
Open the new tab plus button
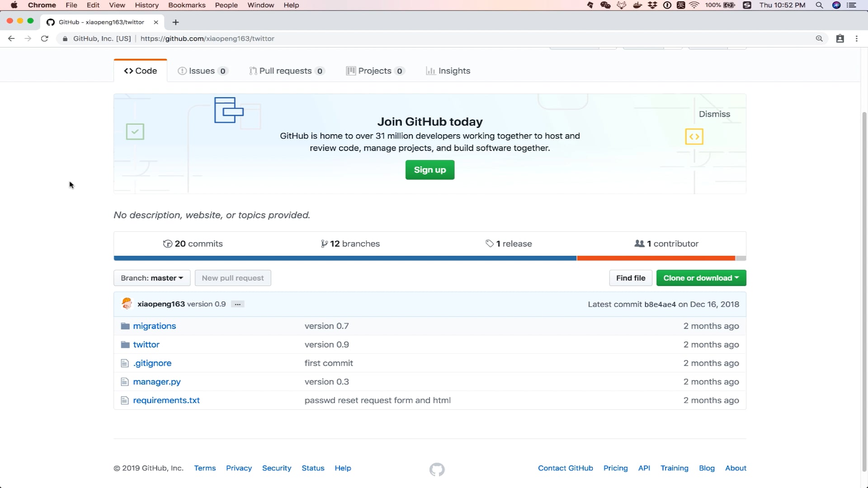tap(176, 22)
